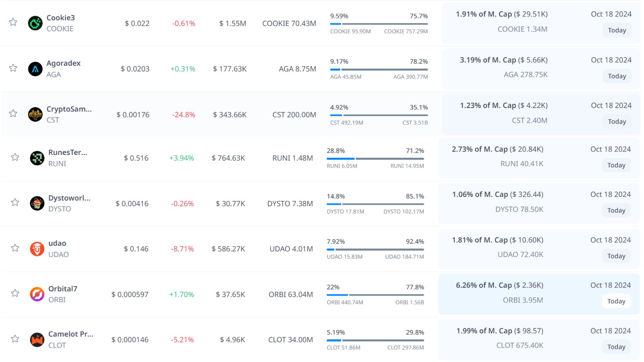Click the Today badge in Orbital7 row

point(616,301)
